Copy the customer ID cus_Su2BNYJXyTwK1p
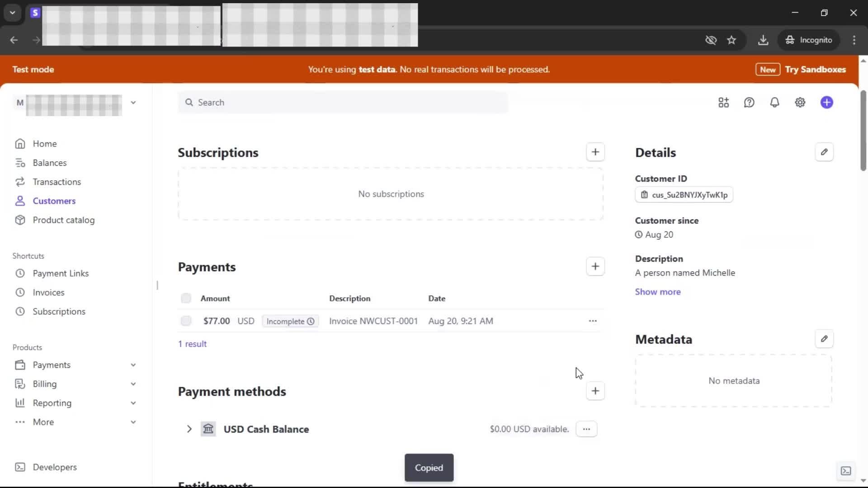 tap(684, 195)
